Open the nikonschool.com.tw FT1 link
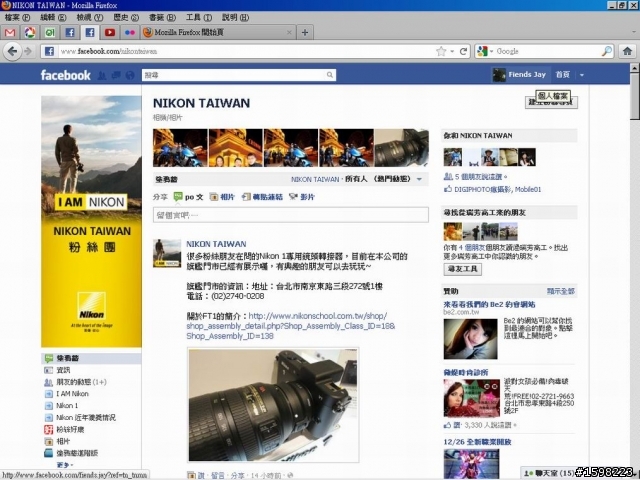This screenshot has height=480, width=640. [x=291, y=326]
